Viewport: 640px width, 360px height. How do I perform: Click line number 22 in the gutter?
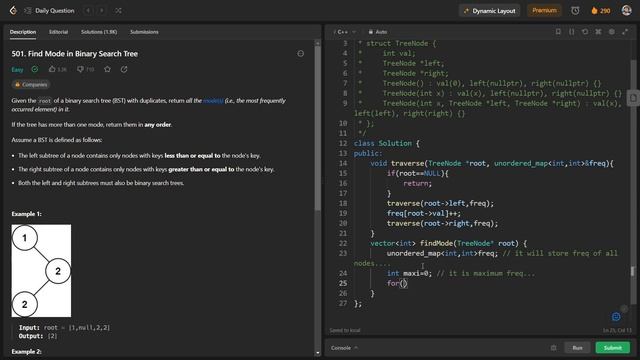pyautogui.click(x=342, y=243)
